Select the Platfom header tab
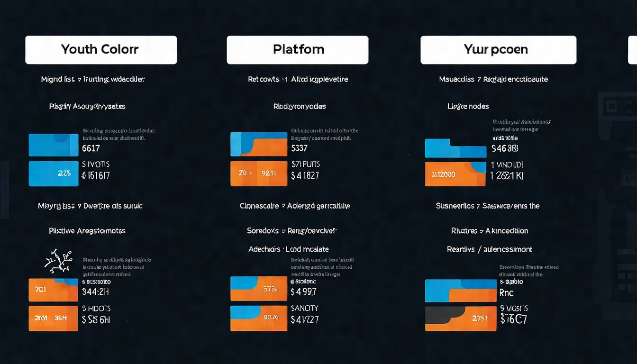Viewport: 637px width, 364px height. [x=298, y=50]
